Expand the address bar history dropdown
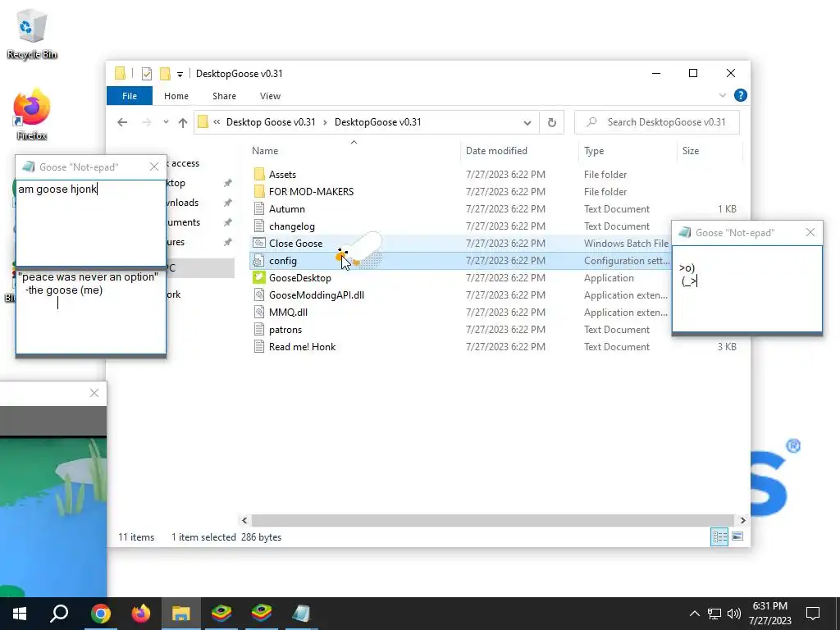Viewport: 840px width, 630px height. coord(527,122)
